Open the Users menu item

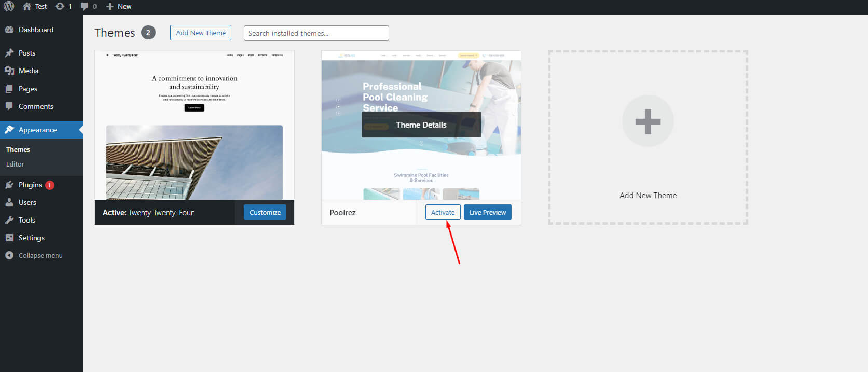tap(27, 202)
